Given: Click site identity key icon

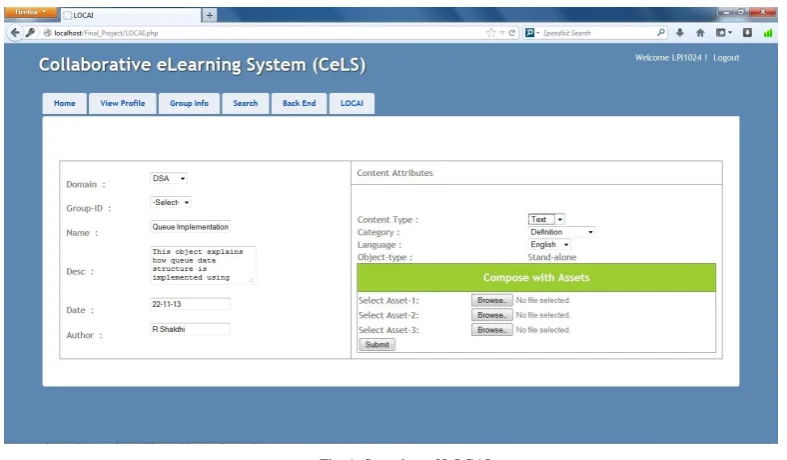Looking at the screenshot, I should [31, 33].
